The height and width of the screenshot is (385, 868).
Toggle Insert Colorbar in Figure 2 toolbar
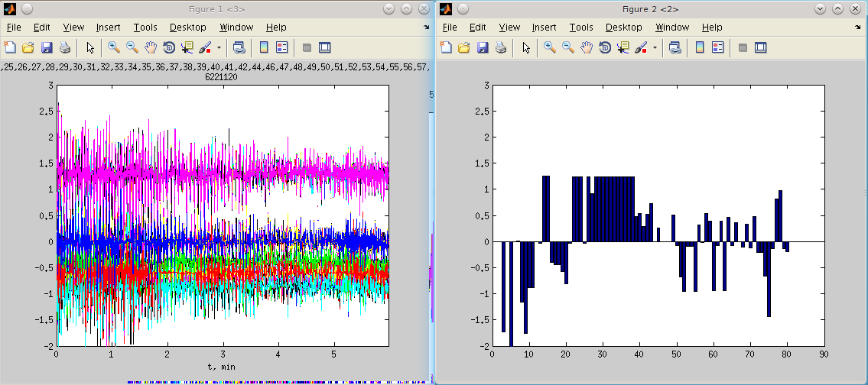(699, 47)
